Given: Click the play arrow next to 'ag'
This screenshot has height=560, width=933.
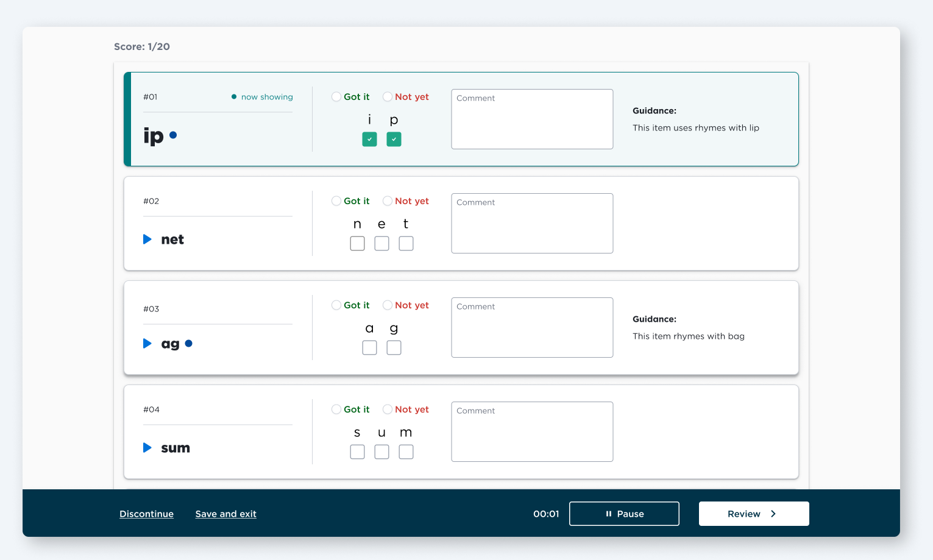Looking at the screenshot, I should pos(147,344).
